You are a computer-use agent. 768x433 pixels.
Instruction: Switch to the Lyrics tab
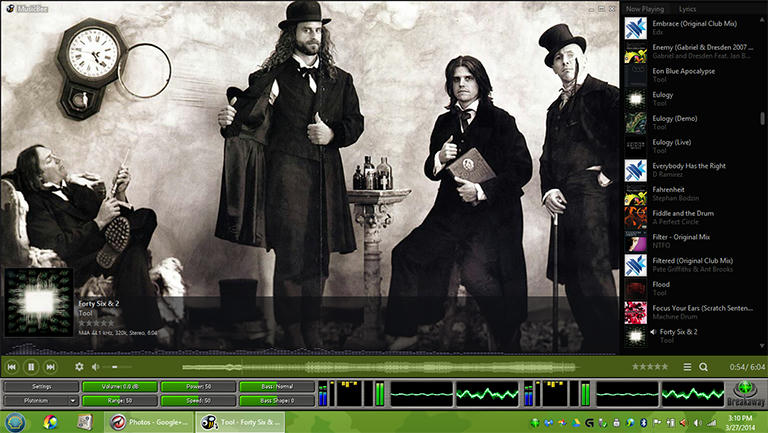coord(687,9)
